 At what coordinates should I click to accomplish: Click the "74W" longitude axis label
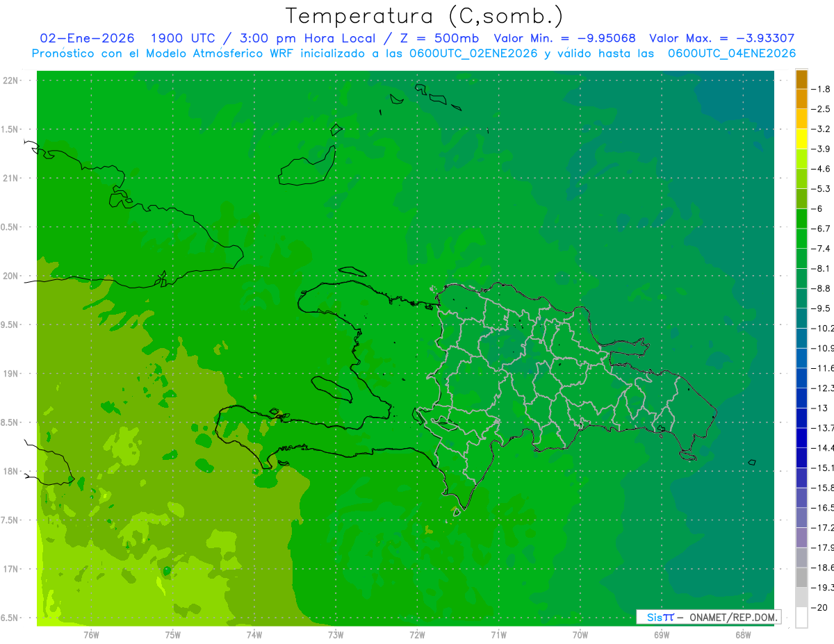[x=254, y=635]
